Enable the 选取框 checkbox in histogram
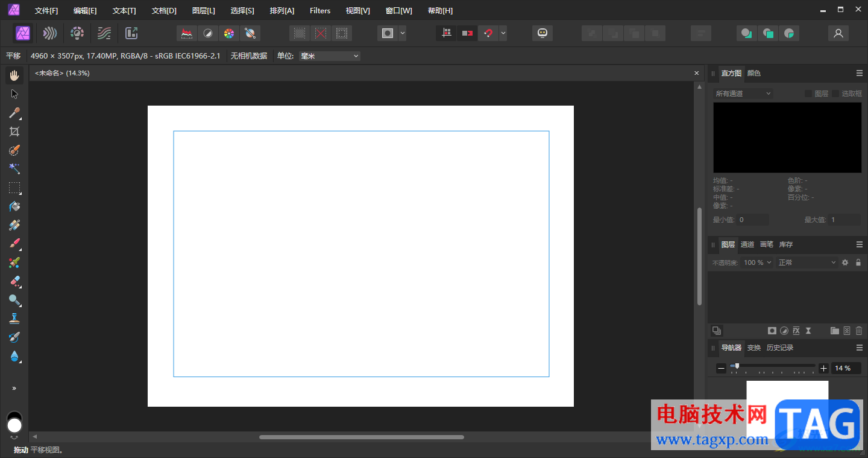The width and height of the screenshot is (868, 458). coord(836,94)
